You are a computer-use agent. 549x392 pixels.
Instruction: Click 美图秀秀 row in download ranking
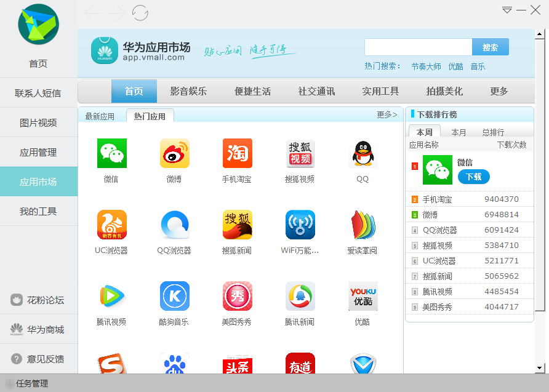469,307
